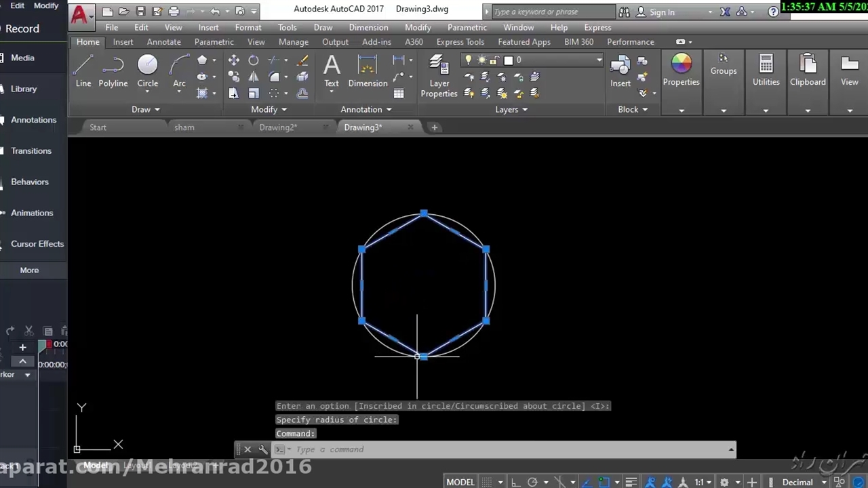Image resolution: width=868 pixels, height=488 pixels.
Task: Select the Line tool
Action: (83, 71)
